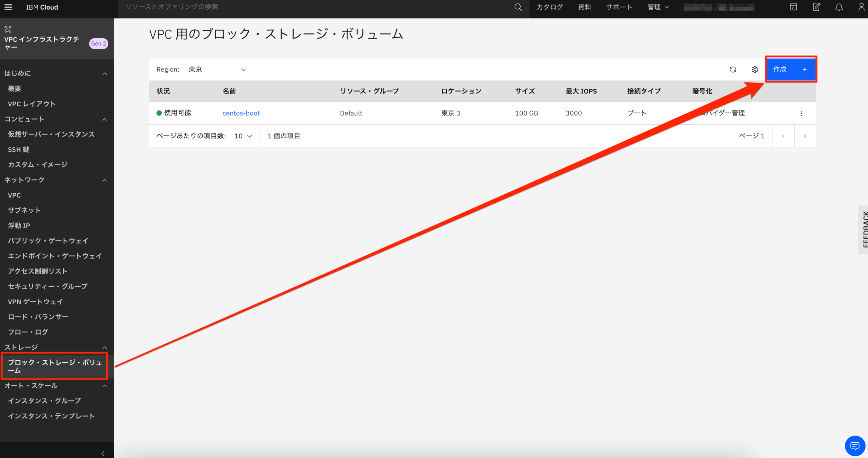This screenshot has height=458, width=868.
Task: Open the chat support bubble
Action: [855, 446]
